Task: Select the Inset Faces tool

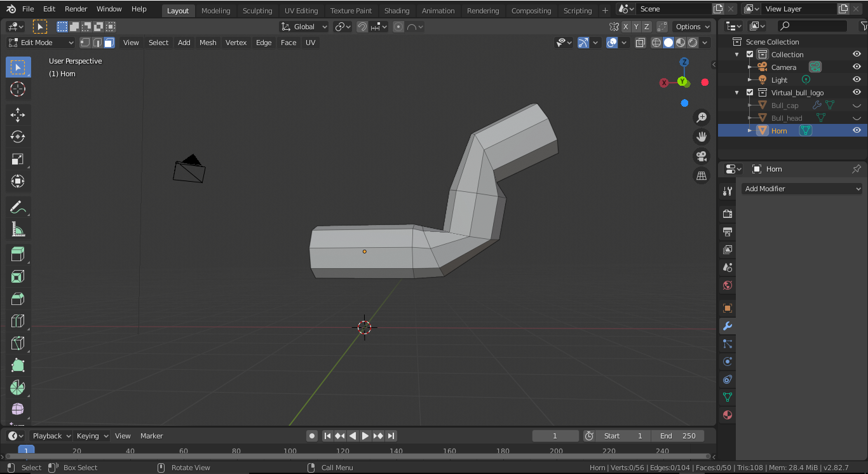Action: 18,277
